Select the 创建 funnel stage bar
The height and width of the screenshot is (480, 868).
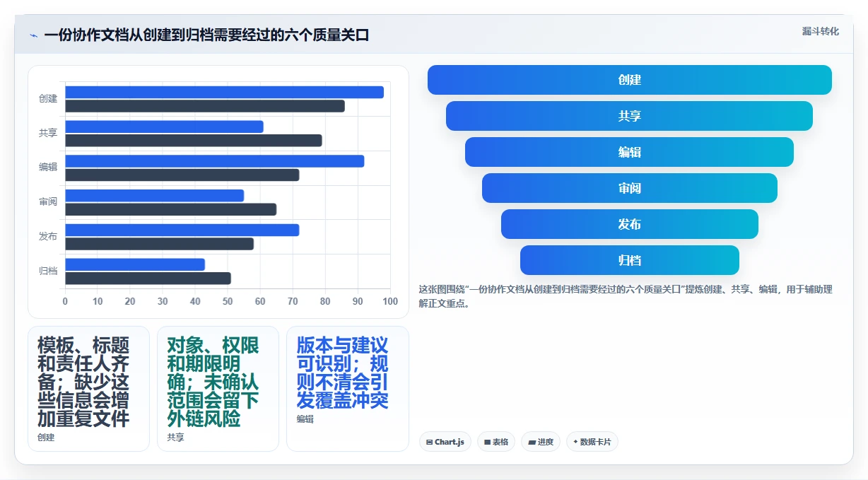tap(629, 80)
